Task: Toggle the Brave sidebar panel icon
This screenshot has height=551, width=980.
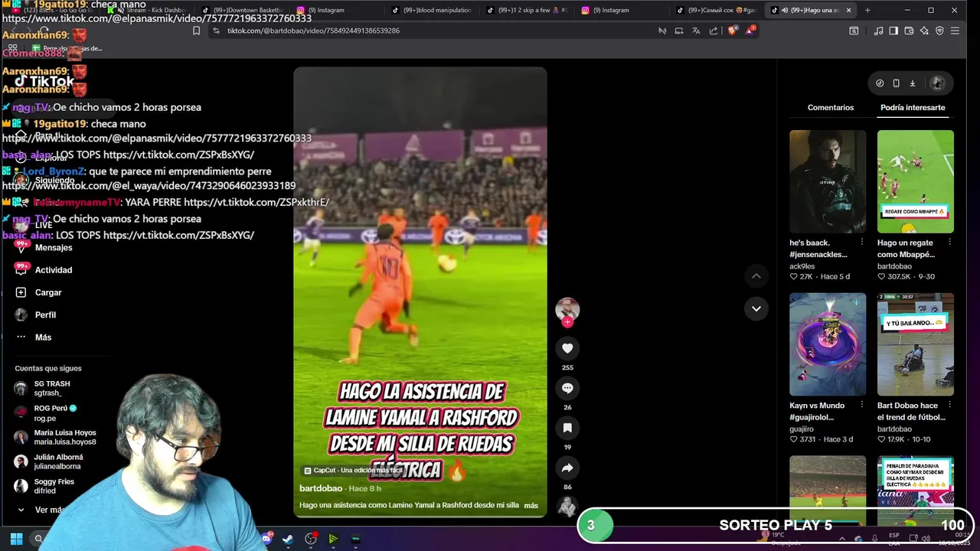Action: [x=893, y=31]
